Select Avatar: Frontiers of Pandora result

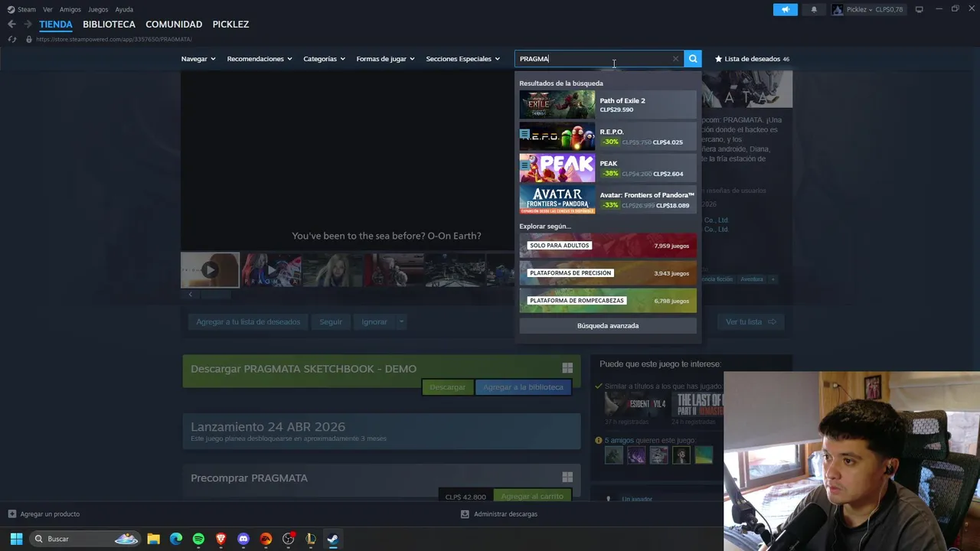[x=608, y=200]
